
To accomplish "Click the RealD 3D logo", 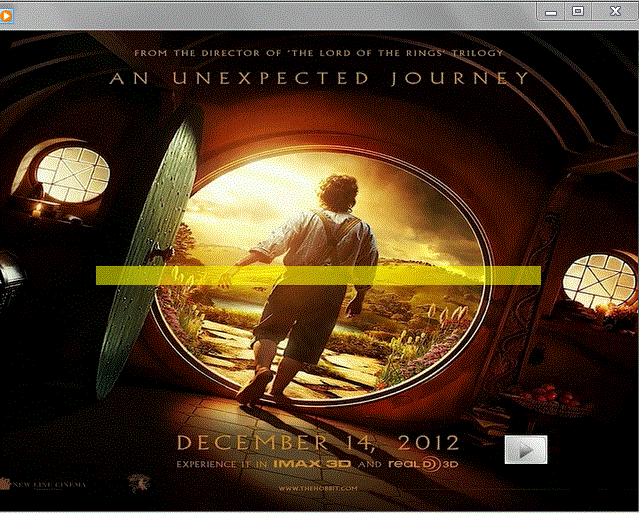I will point(423,464).
